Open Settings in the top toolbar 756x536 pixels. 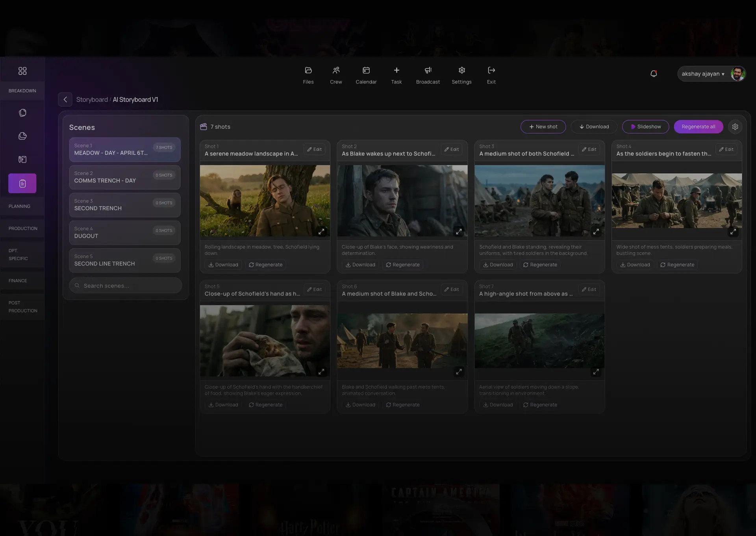pos(461,75)
